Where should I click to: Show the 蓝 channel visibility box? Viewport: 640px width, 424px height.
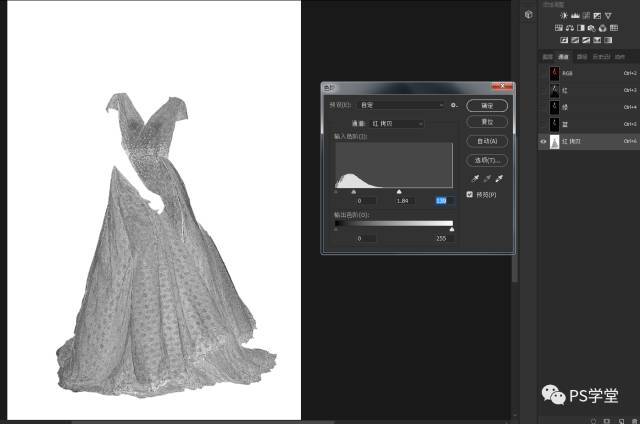543,124
